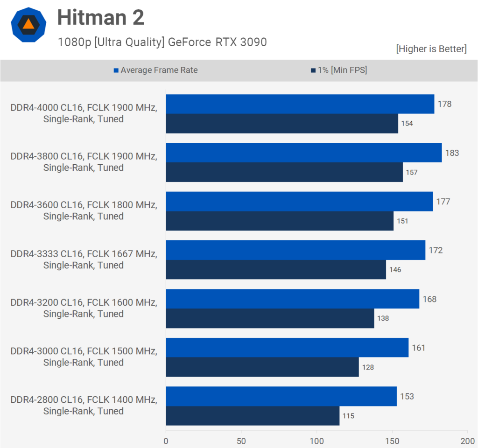Click the DDR4-3333 1% min FPS bar

point(275,270)
